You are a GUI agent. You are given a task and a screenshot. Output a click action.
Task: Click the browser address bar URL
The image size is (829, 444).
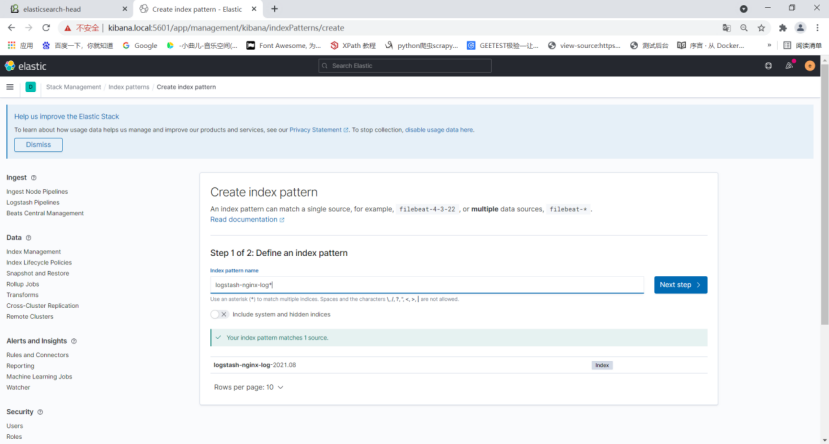[226, 28]
